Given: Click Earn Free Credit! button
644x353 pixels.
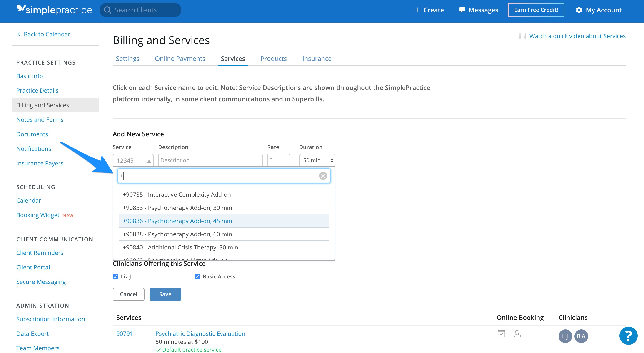Looking at the screenshot, I should point(536,10).
